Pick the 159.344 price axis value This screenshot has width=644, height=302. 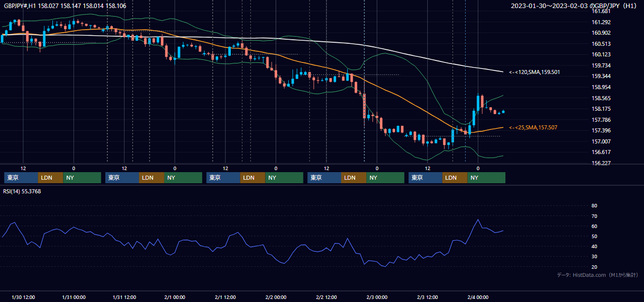point(601,77)
